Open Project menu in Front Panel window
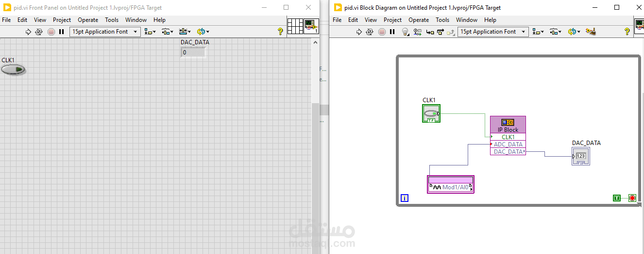The image size is (644, 254). (x=62, y=20)
